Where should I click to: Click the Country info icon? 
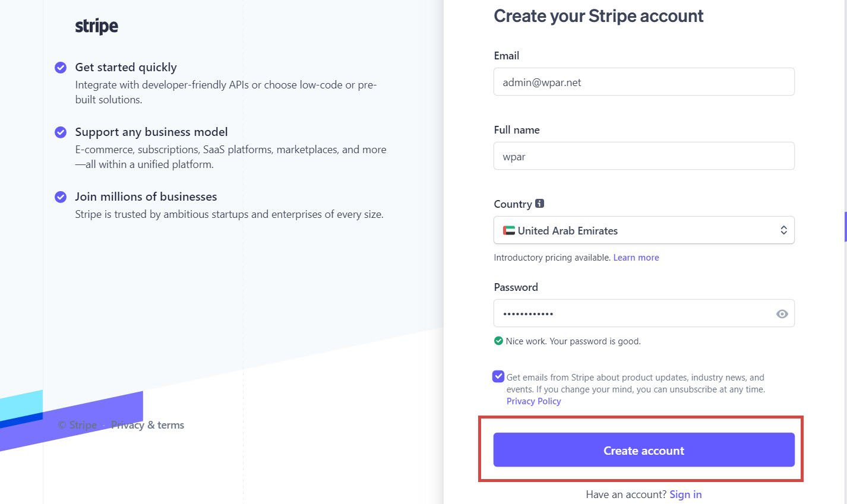point(539,203)
